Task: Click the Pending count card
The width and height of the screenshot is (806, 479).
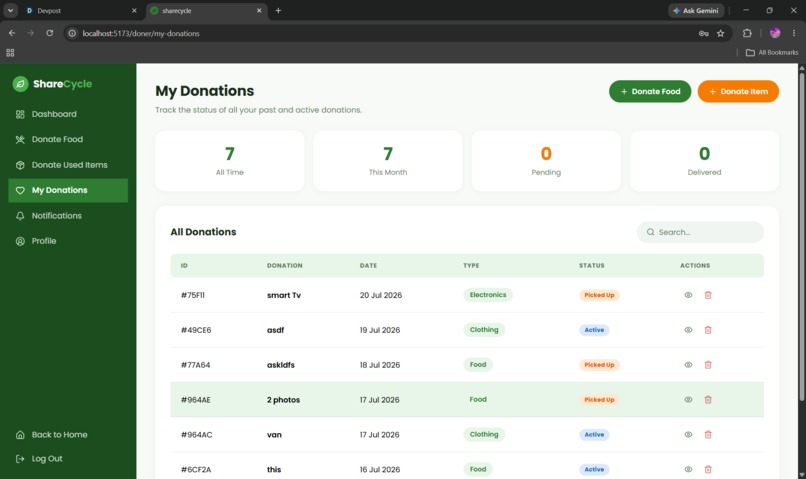Action: 546,161
